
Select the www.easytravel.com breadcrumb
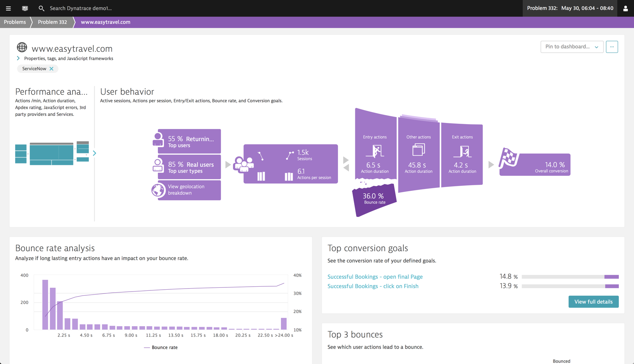point(106,22)
